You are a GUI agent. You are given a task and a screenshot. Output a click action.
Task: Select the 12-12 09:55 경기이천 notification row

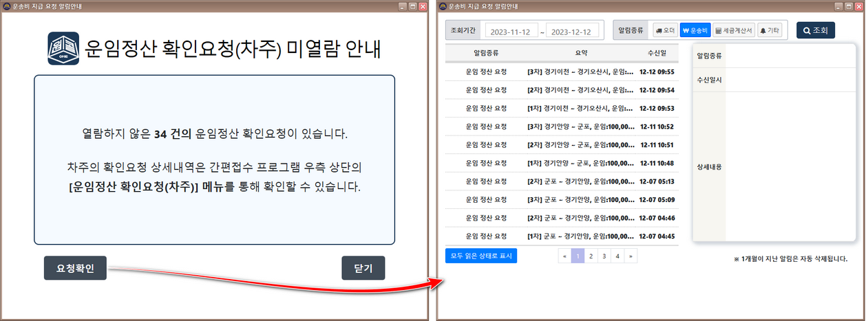(561, 71)
